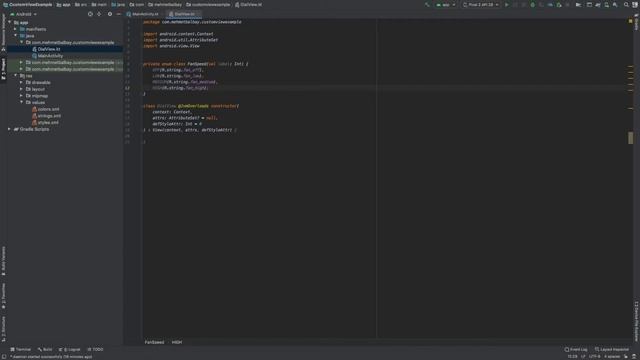Expand the mipmap folder

tap(22, 96)
